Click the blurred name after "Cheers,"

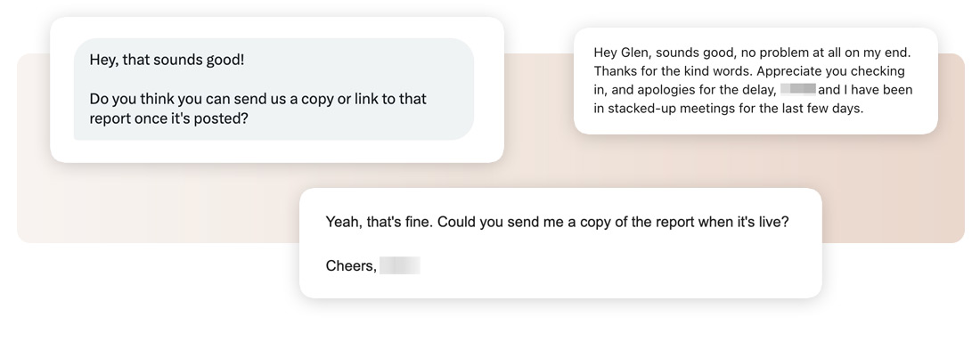400,265
